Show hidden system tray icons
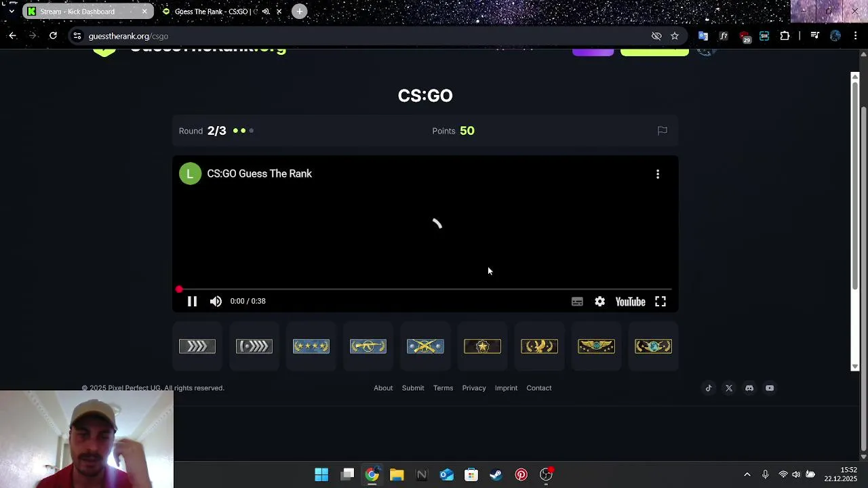This screenshot has height=488, width=868. [x=747, y=474]
